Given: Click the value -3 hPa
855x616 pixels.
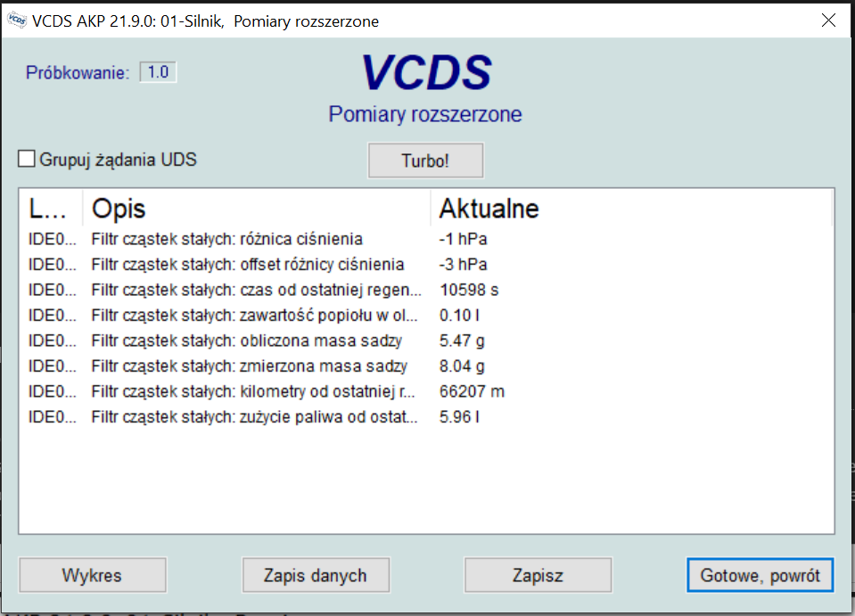Looking at the screenshot, I should pyautogui.click(x=463, y=265).
